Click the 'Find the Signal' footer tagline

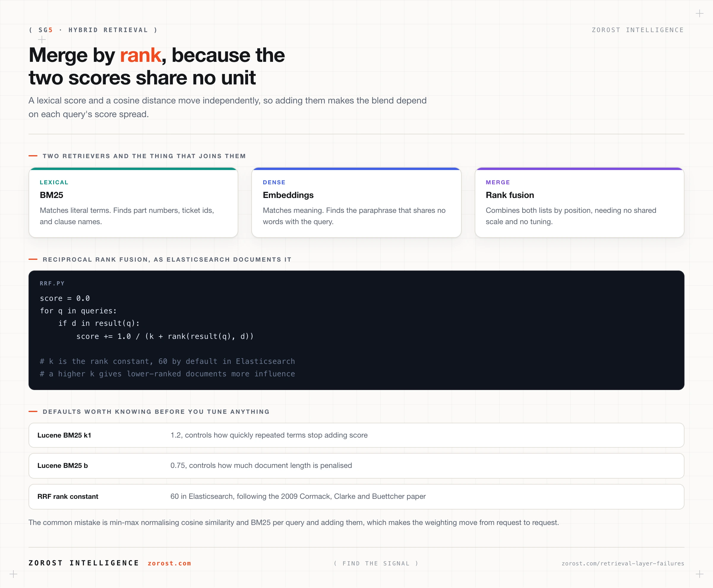point(376,563)
